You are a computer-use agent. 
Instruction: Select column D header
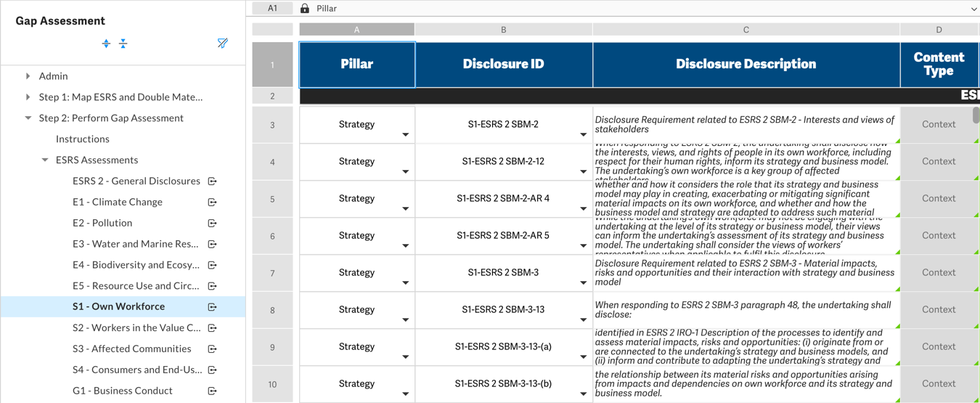[x=939, y=30]
